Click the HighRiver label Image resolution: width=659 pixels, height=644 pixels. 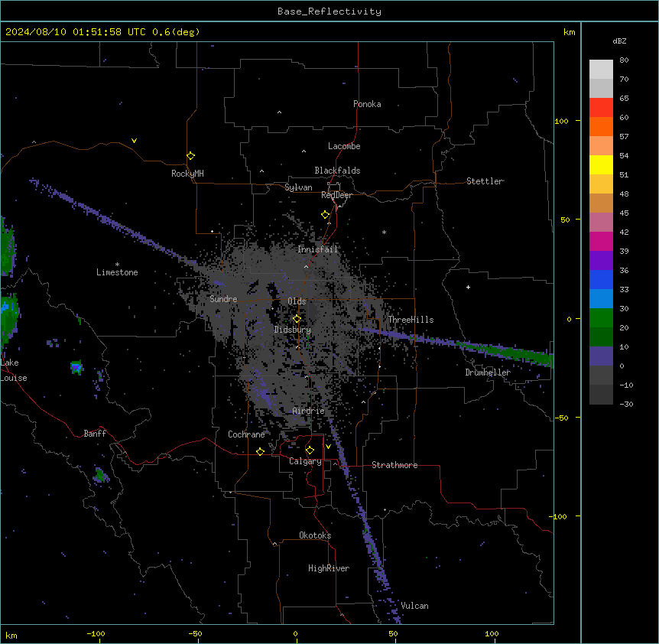[x=329, y=568]
